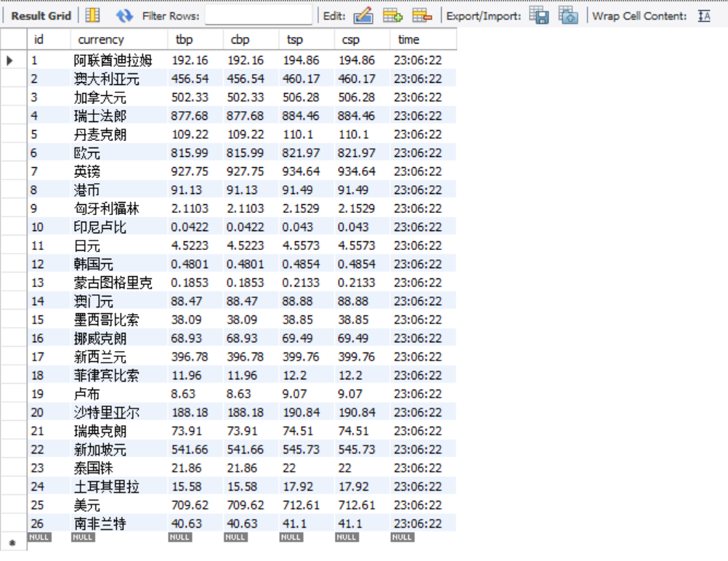Select currency cell 南非兰特
Image resolution: width=728 pixels, height=561 pixels.
click(x=119, y=524)
